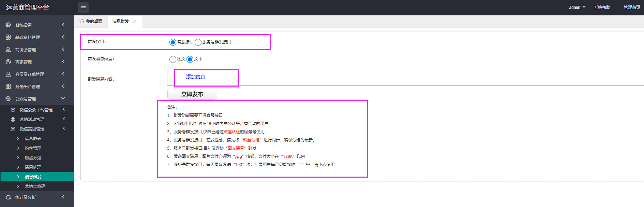Click the 基础资料管理 grid icon
This screenshot has height=207, width=644.
[x=8, y=37]
